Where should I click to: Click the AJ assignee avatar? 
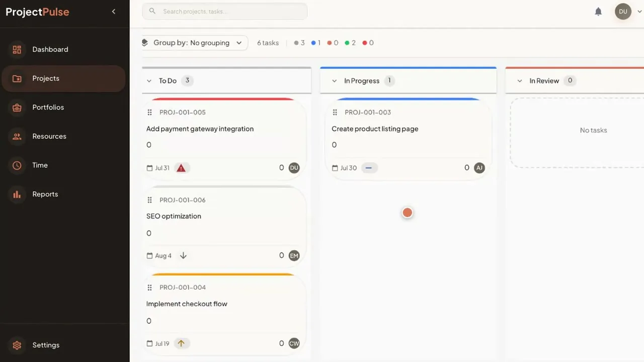click(479, 168)
